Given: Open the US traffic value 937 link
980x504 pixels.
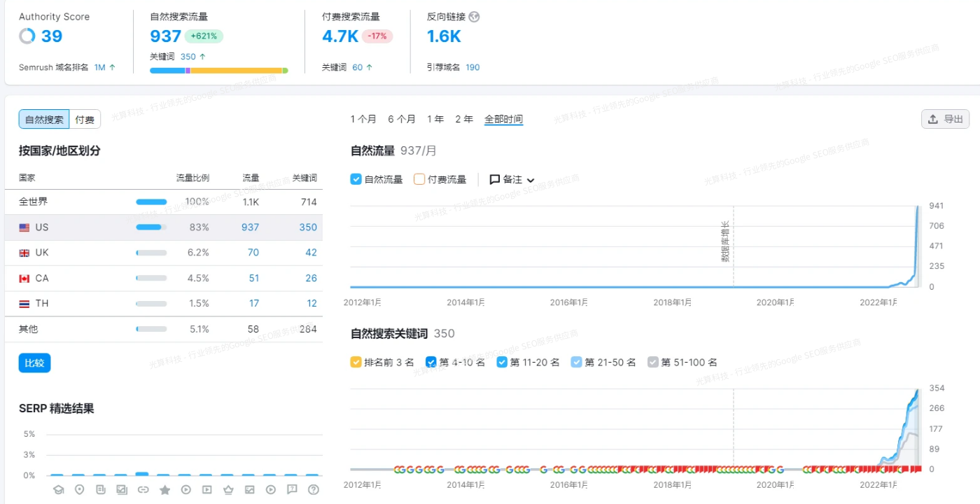Looking at the screenshot, I should 250,227.
